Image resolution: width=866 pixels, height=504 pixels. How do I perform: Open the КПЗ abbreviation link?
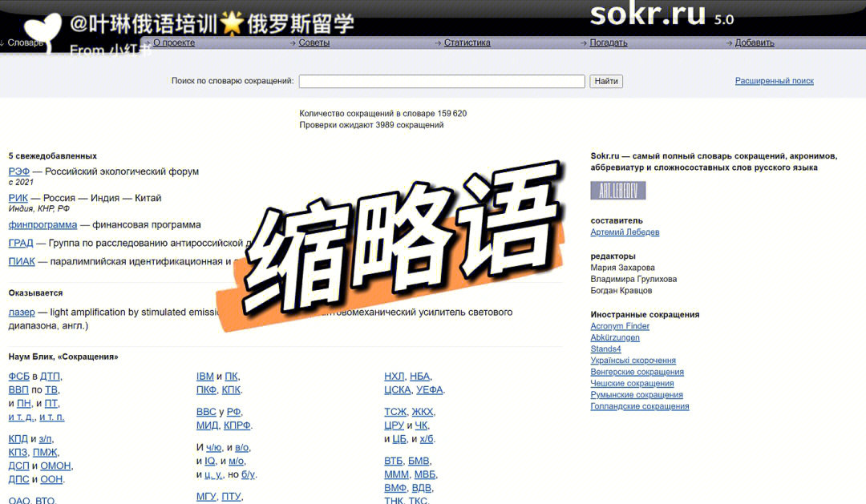click(18, 453)
